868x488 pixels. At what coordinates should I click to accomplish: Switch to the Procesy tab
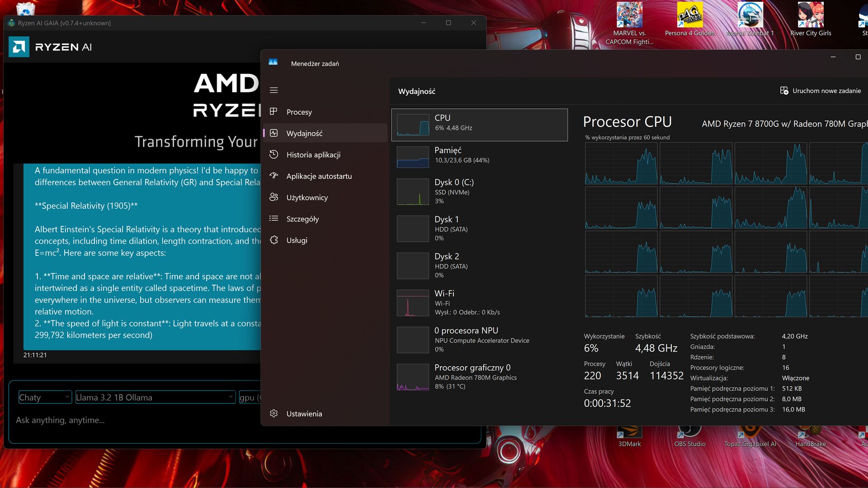(325, 112)
